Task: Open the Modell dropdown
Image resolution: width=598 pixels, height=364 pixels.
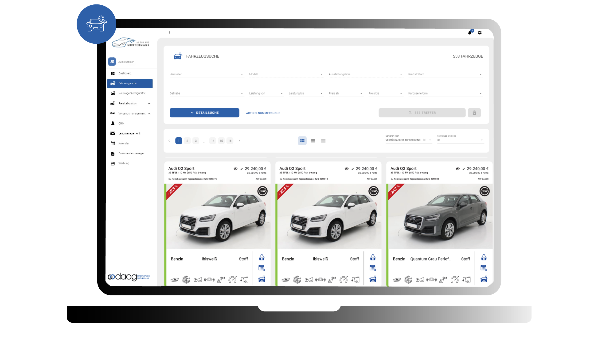Action: click(x=286, y=74)
